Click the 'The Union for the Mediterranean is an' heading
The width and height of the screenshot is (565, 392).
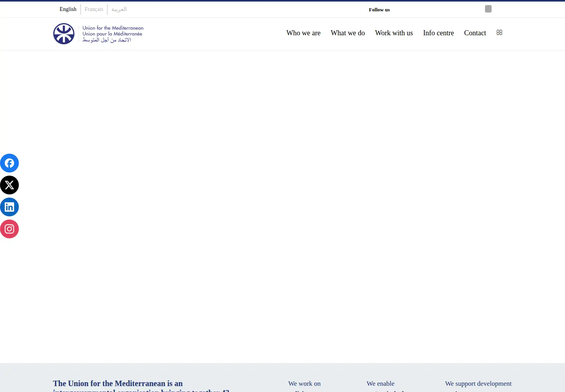(x=118, y=383)
